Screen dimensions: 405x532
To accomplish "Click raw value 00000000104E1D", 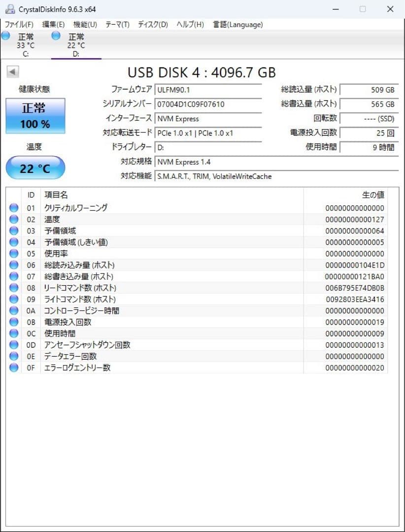I will coord(355,266).
